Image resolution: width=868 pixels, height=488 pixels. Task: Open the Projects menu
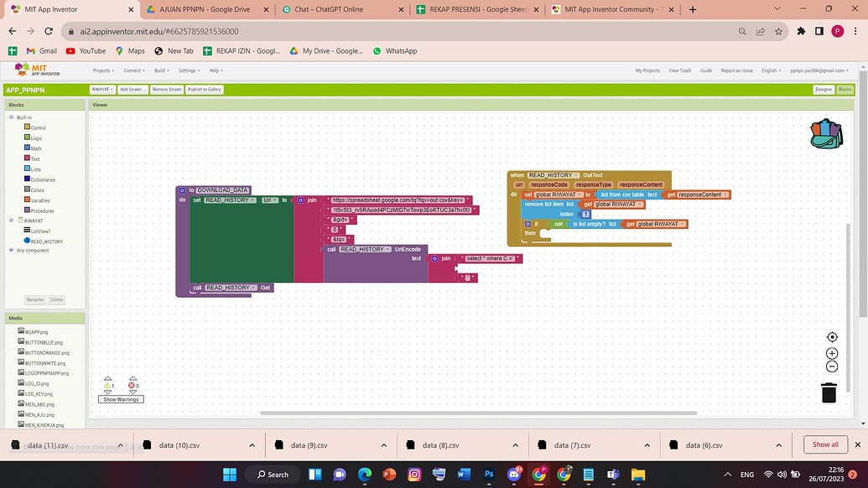(101, 70)
